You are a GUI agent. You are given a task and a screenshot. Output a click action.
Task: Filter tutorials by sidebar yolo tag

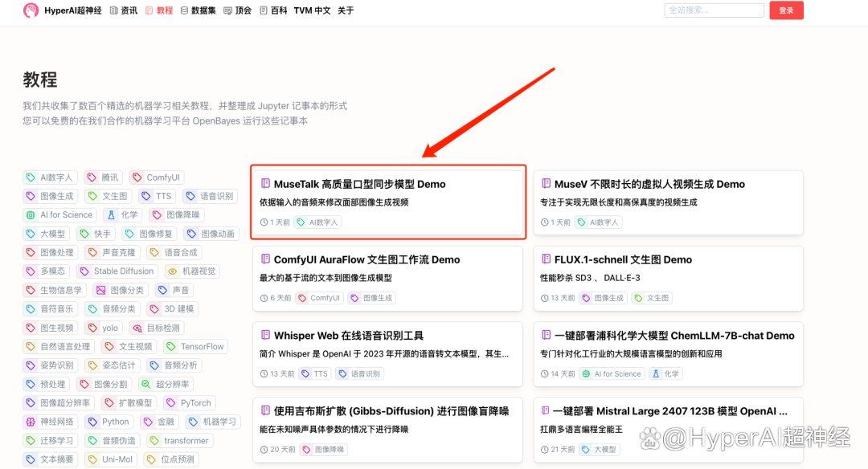103,328
